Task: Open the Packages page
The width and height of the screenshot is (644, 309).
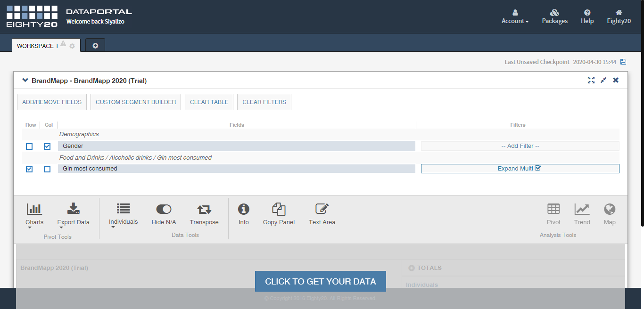Action: [x=555, y=17]
